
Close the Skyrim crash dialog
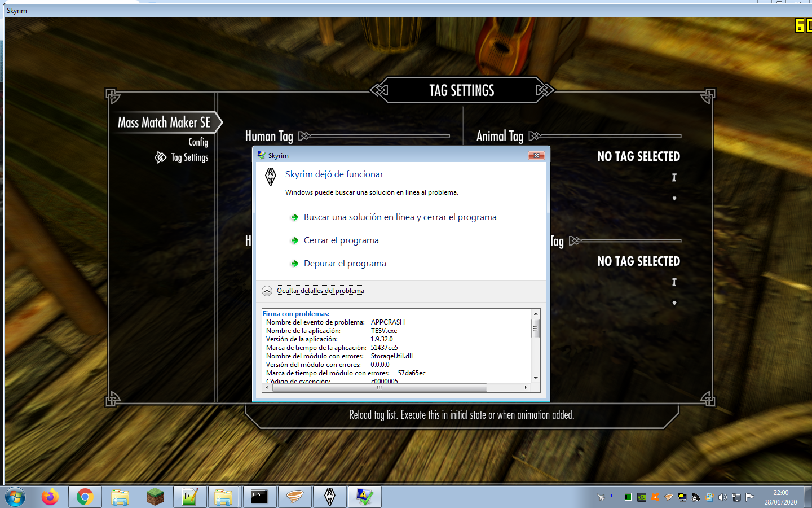coord(536,155)
